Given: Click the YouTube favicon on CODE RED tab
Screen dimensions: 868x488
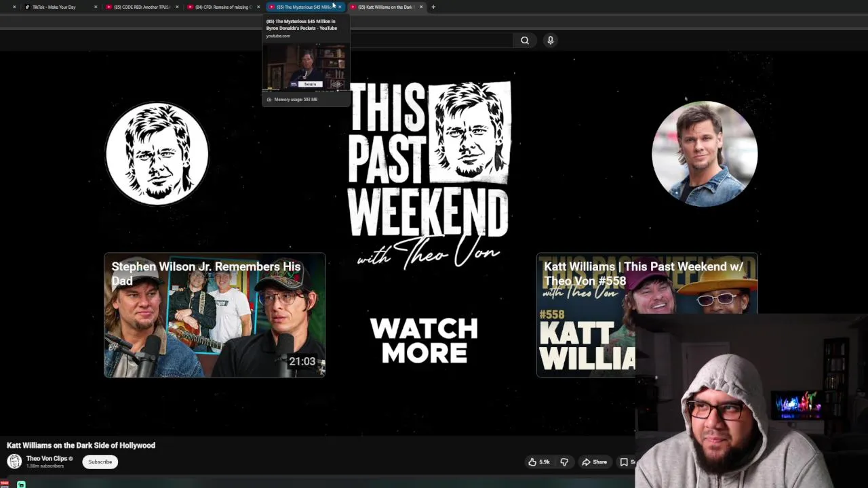Looking at the screenshot, I should 108,7.
